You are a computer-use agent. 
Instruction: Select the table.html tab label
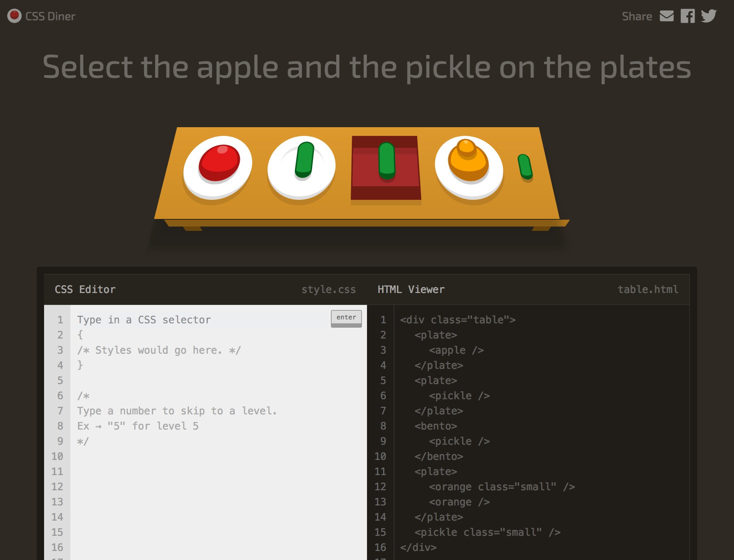(648, 289)
